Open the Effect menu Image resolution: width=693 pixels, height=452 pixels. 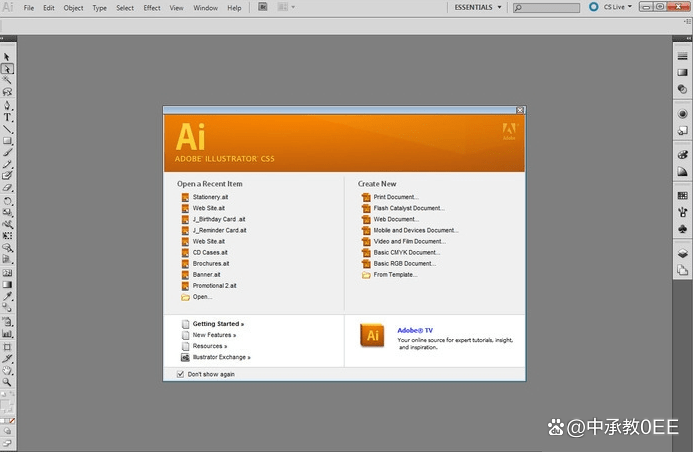click(152, 8)
